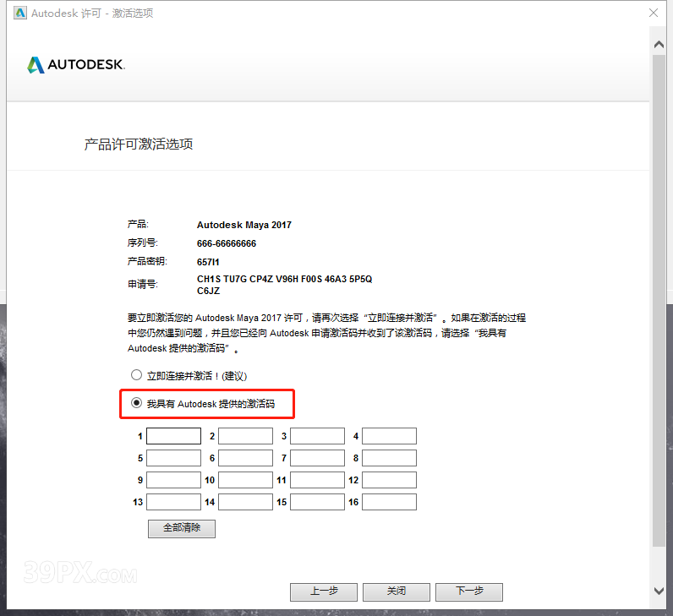The height and width of the screenshot is (616, 673).
Task: Click activation code field 16
Action: [389, 502]
